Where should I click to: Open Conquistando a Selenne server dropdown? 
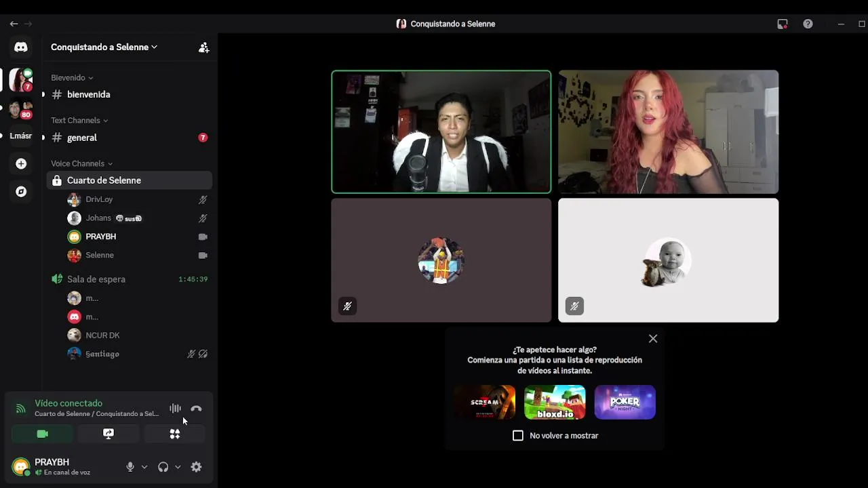click(104, 47)
